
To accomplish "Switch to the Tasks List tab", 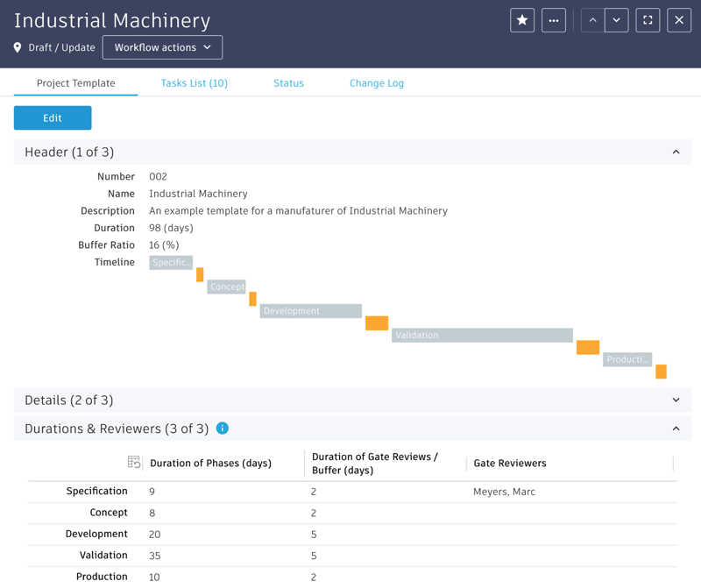I will (194, 83).
